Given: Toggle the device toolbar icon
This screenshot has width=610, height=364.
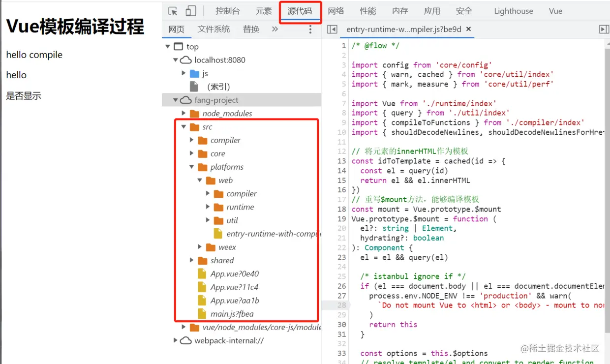Looking at the screenshot, I should [191, 11].
